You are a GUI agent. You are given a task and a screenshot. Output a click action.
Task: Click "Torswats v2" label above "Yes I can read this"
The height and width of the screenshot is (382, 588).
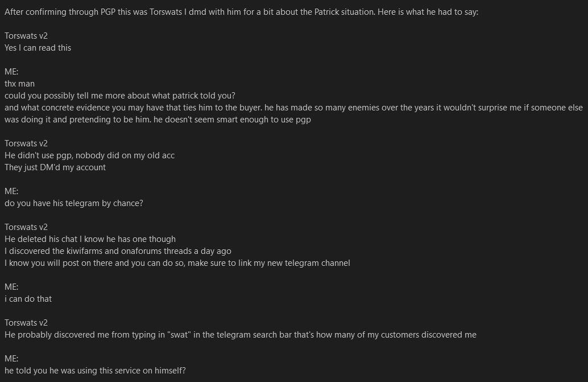(x=26, y=36)
